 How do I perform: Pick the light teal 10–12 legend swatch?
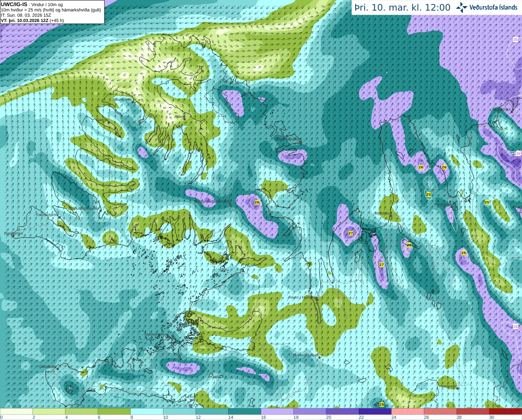[179, 411]
